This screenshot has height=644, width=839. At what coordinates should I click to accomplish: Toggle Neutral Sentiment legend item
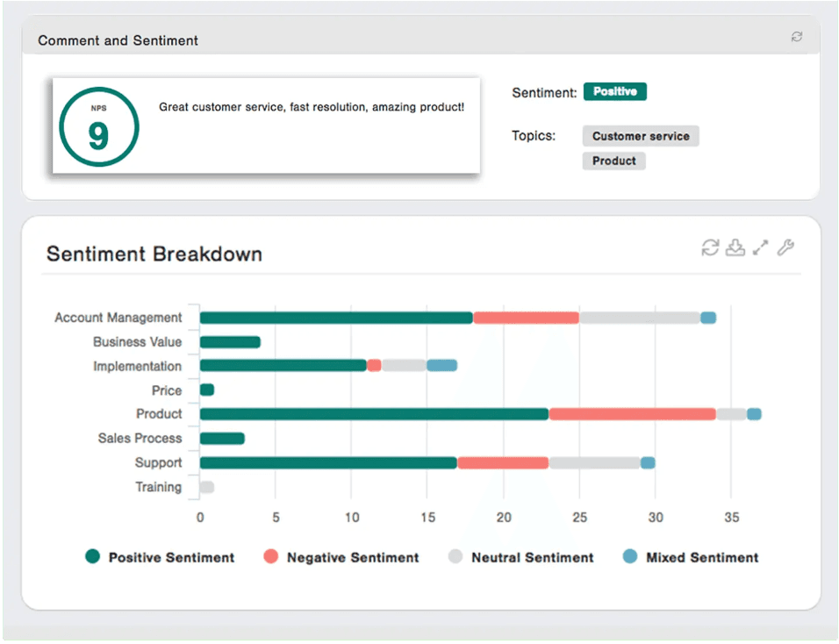pyautogui.click(x=521, y=557)
